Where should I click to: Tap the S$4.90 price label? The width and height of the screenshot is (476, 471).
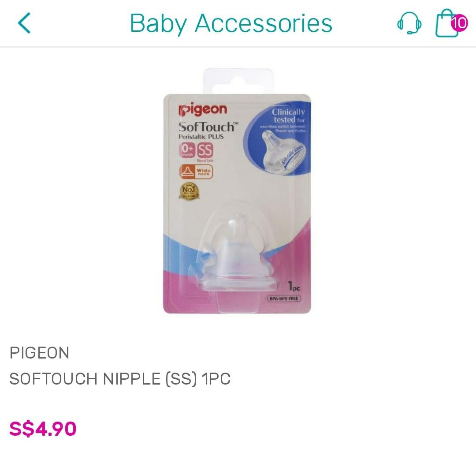tap(43, 429)
